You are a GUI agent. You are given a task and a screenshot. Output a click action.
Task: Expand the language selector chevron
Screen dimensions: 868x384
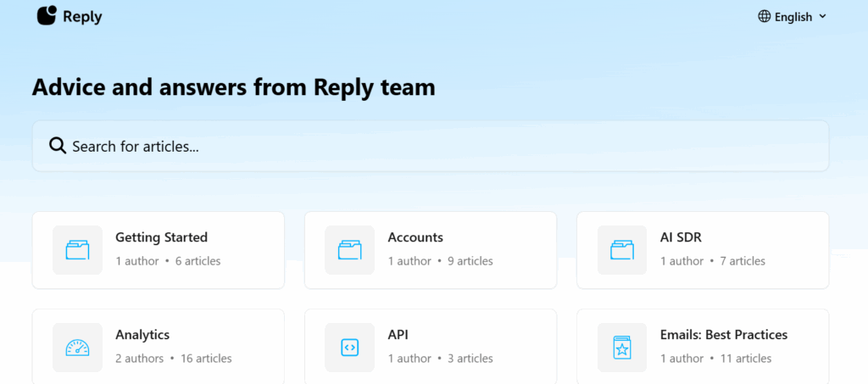tap(822, 17)
